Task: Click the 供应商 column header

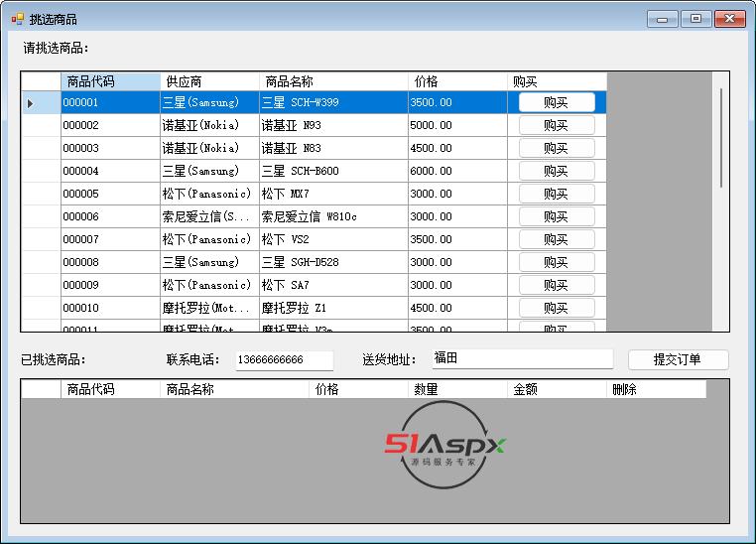Action: (209, 81)
